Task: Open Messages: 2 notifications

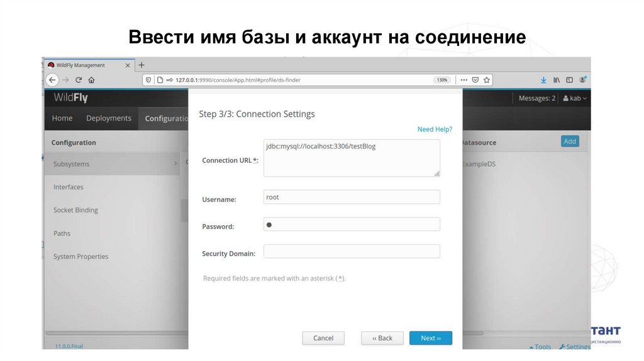Action: point(537,98)
